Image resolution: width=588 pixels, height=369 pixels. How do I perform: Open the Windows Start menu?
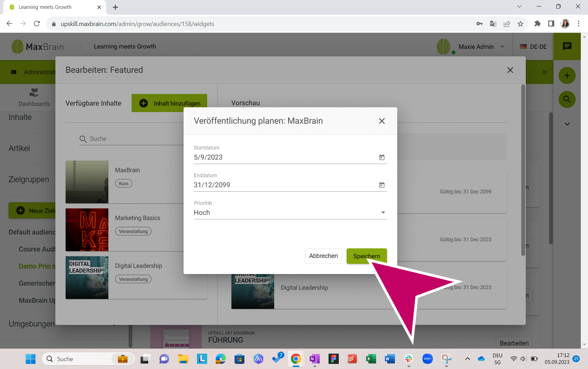coord(30,359)
